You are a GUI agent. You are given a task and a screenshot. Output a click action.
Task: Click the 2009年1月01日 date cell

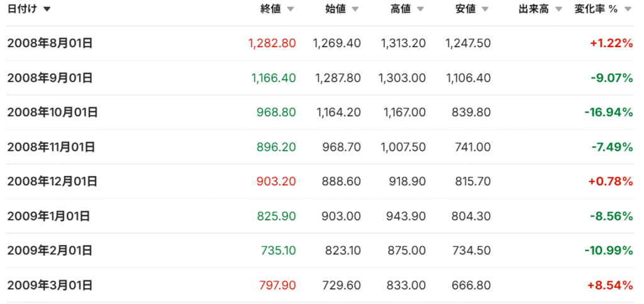48,216
